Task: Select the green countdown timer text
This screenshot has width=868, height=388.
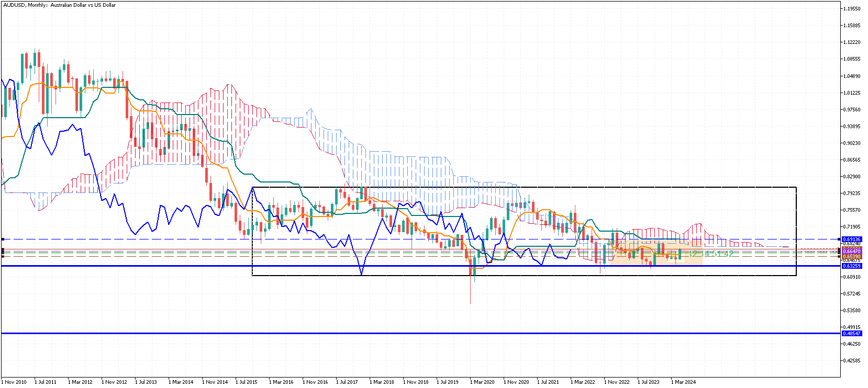Action: point(711,254)
